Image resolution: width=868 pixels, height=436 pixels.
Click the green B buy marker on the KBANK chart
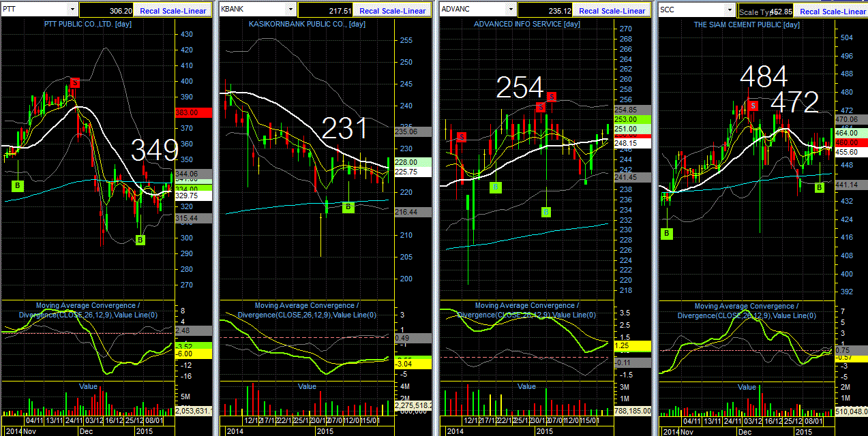(x=348, y=207)
